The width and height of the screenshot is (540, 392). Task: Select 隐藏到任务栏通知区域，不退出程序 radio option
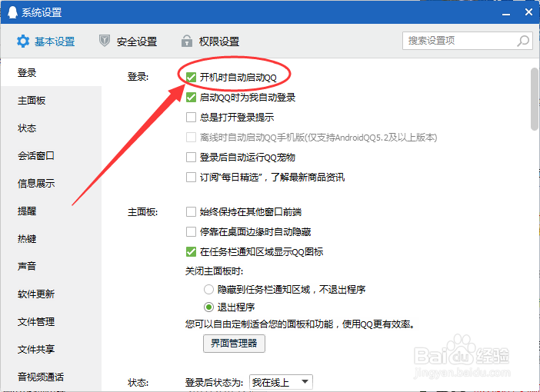pos(208,290)
